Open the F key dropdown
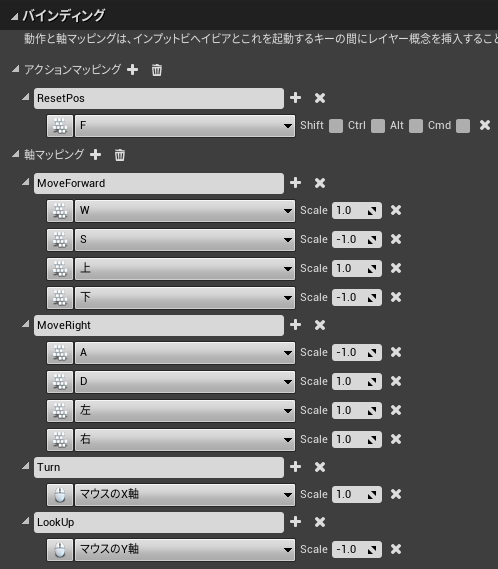 pos(185,126)
